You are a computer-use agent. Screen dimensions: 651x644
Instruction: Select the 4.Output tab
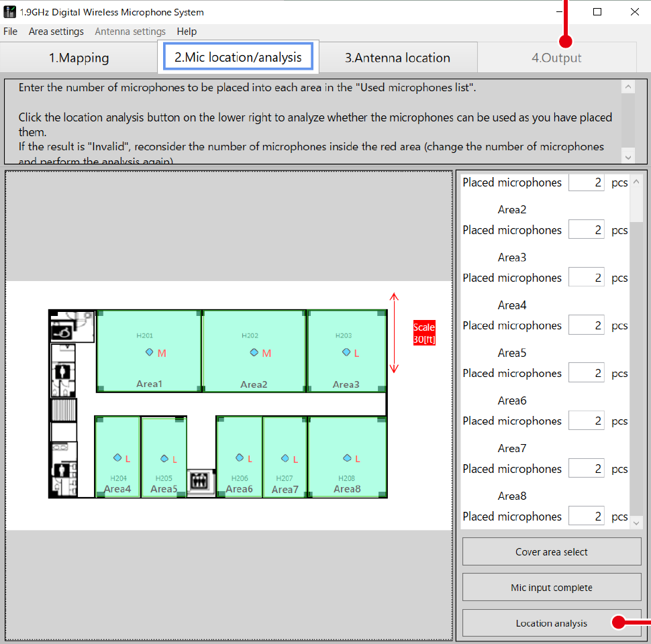coord(556,58)
